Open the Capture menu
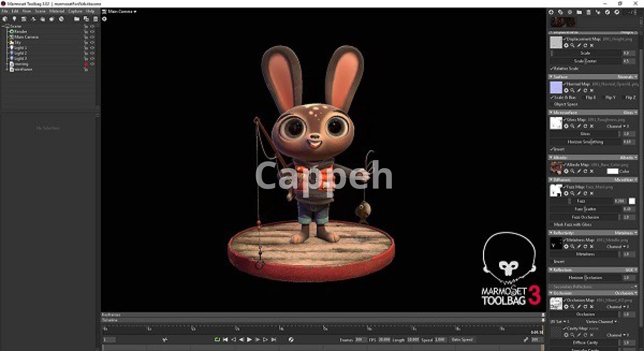Viewport: 644px width, 351px height. [x=75, y=11]
